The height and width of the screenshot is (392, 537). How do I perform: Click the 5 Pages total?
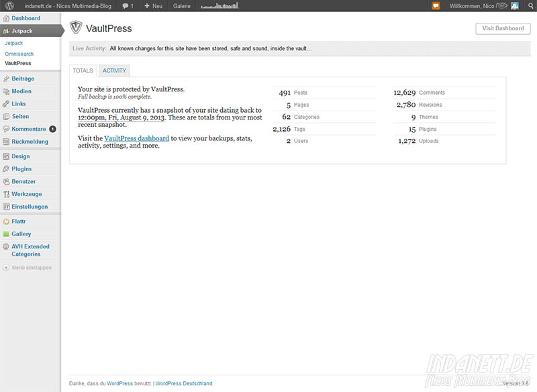pos(297,105)
